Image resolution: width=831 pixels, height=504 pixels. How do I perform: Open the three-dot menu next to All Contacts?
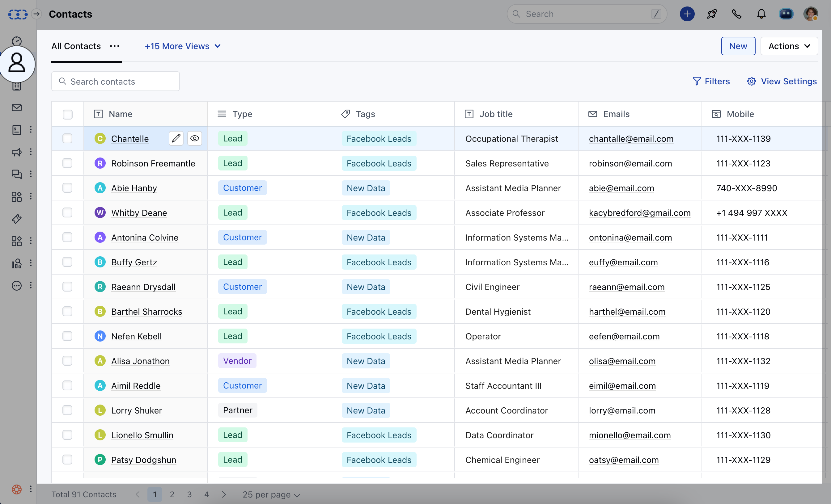[115, 46]
